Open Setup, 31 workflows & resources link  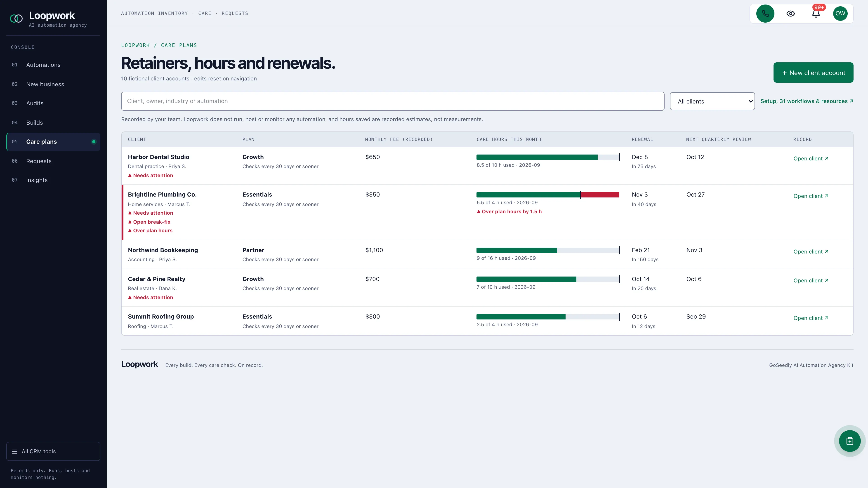tap(807, 101)
